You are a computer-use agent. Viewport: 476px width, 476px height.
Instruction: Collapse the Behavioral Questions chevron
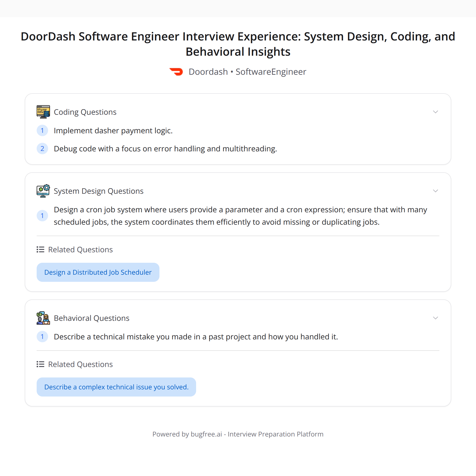pos(436,318)
